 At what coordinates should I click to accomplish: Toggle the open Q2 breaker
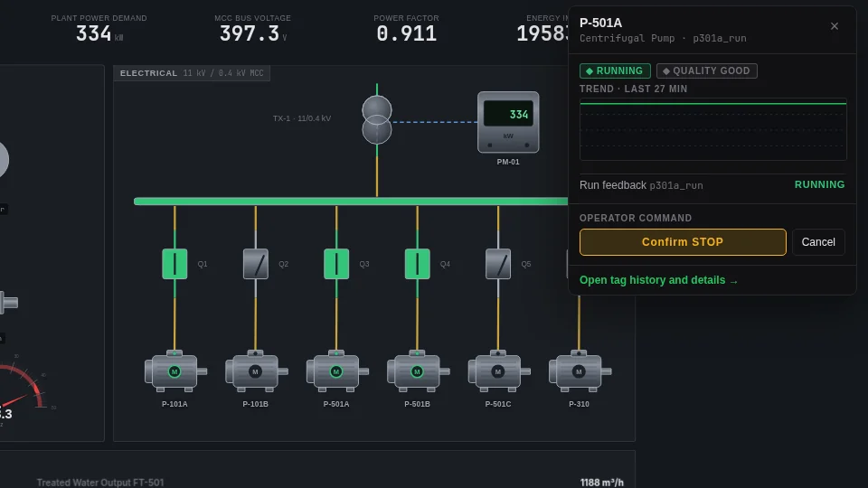click(x=255, y=264)
